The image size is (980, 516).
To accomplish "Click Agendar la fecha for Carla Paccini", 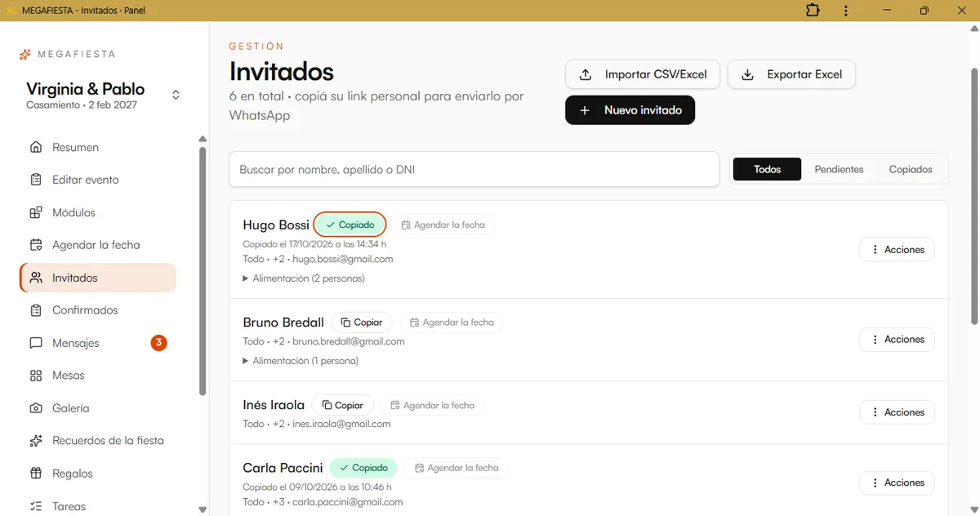I will click(457, 468).
